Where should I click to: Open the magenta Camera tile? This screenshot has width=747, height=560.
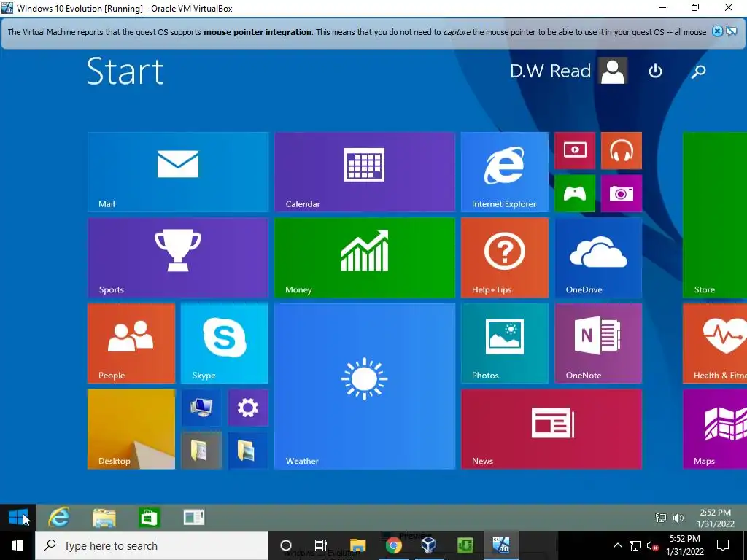pyautogui.click(x=622, y=193)
